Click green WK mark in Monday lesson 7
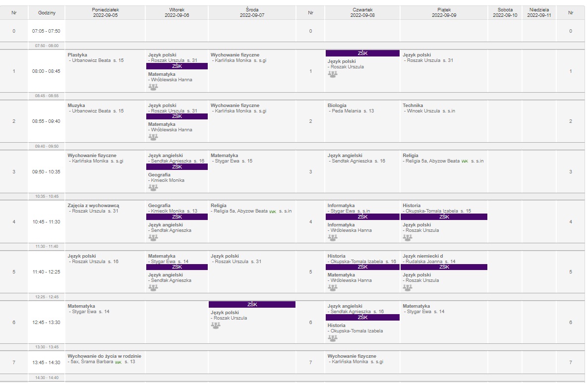This screenshot has height=383, width=588. 118,362
